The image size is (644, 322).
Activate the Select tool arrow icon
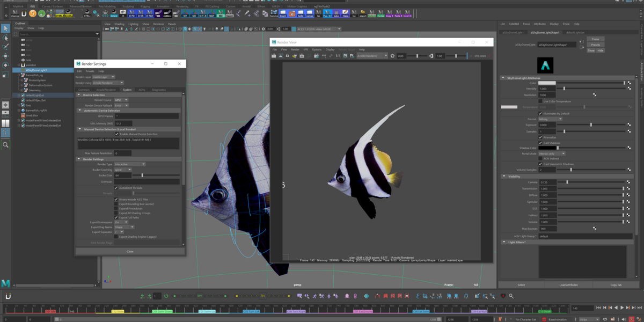6,28
